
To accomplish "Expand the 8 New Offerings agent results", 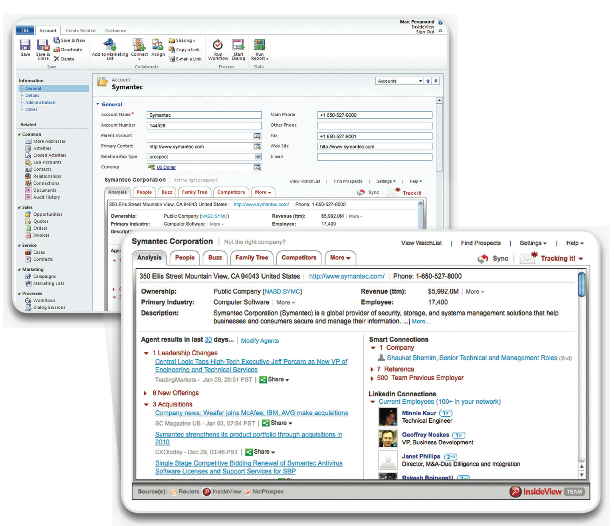I will (145, 393).
